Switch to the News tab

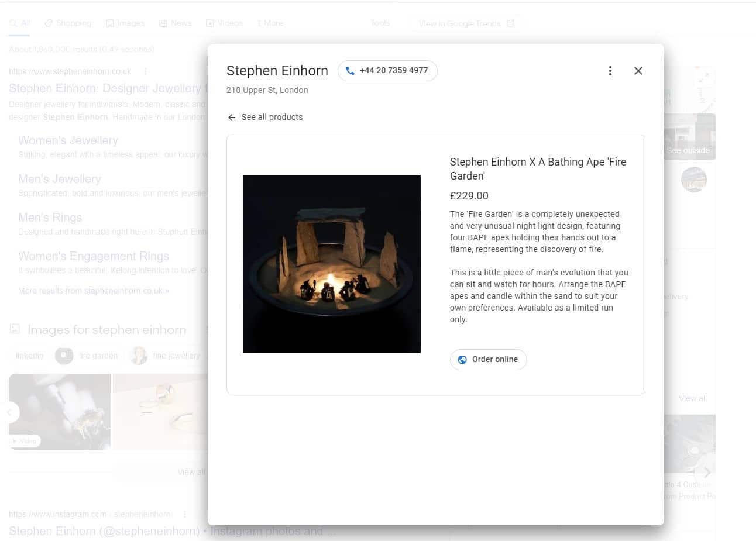tap(176, 23)
